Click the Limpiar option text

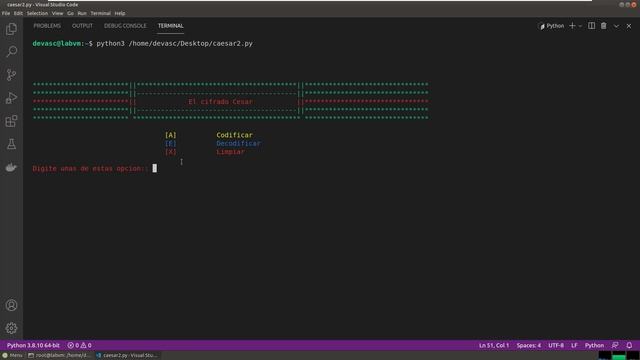(230, 152)
